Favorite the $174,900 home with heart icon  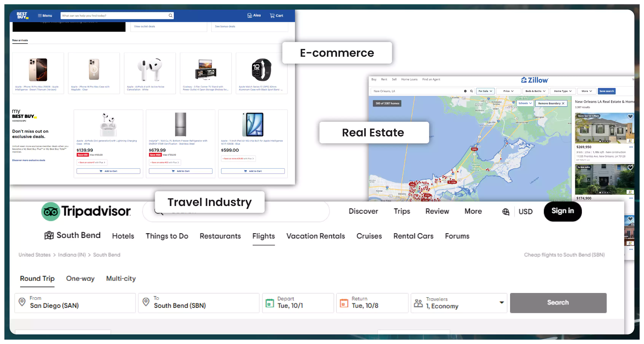click(x=630, y=168)
